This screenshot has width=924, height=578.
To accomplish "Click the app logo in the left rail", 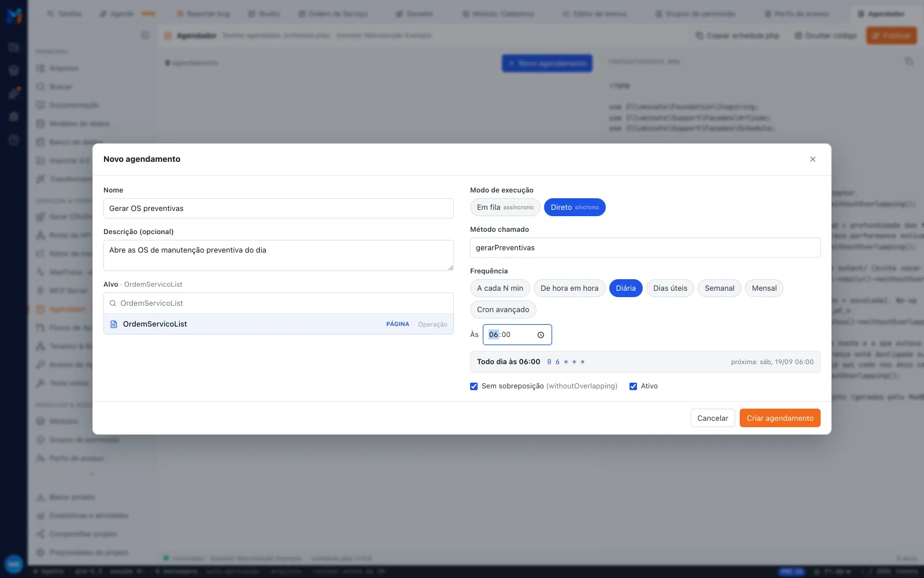I will [14, 16].
